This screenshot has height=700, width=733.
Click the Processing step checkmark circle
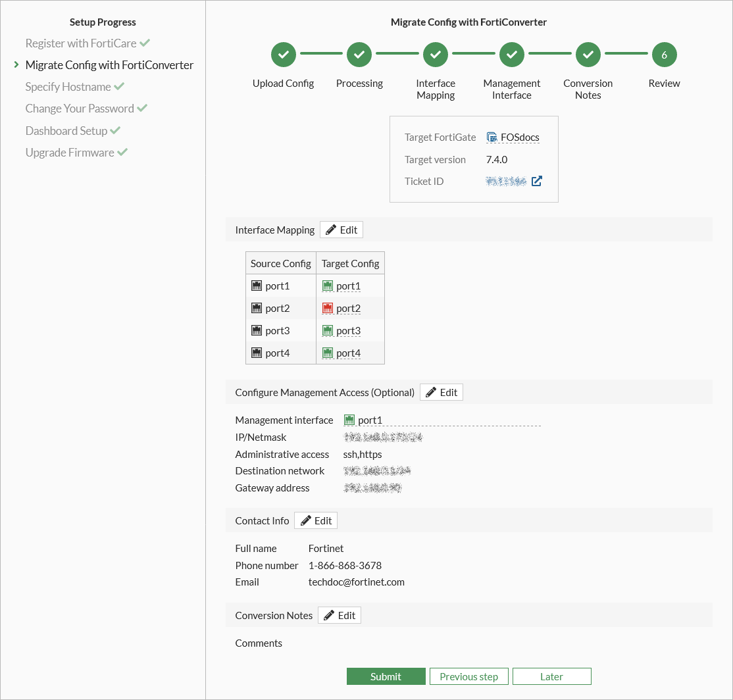(359, 55)
